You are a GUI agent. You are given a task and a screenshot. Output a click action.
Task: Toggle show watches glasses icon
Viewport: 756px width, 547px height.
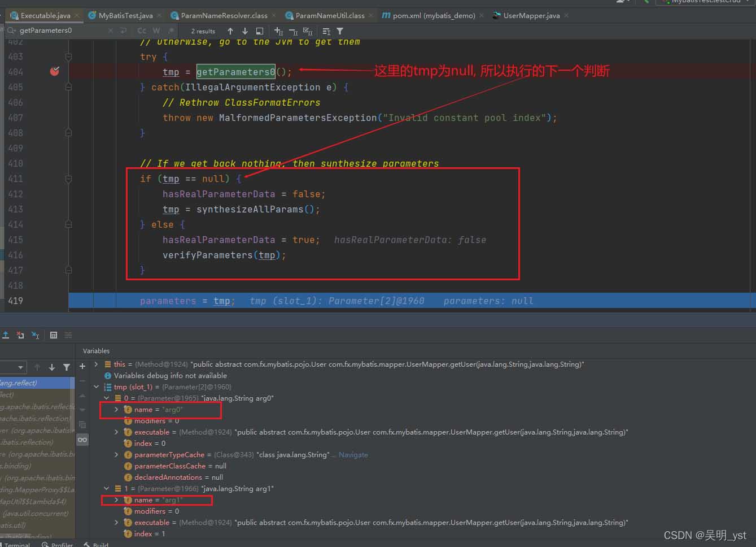click(x=82, y=440)
